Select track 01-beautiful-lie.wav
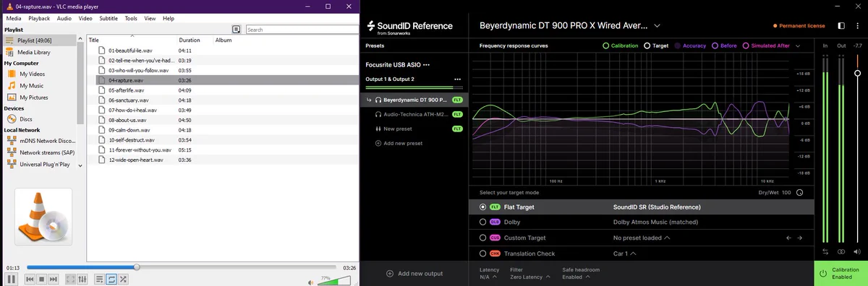Viewport: 868px width, 286px height. tap(130, 51)
